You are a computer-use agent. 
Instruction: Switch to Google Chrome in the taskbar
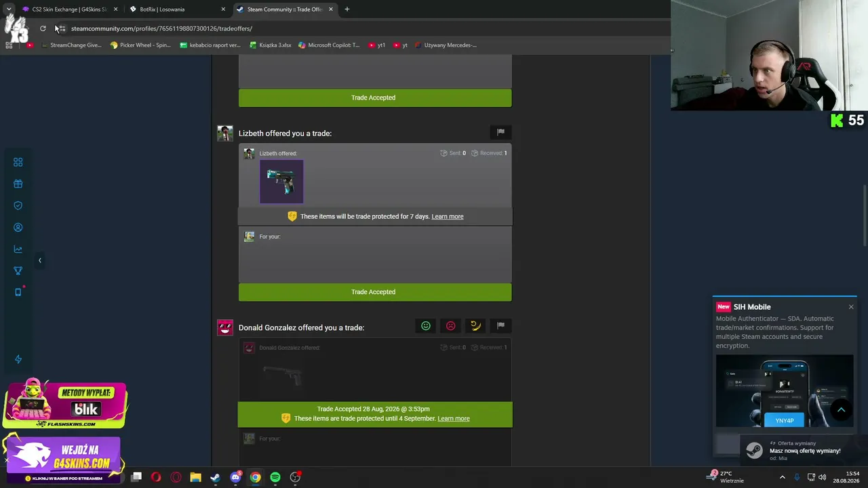(255, 477)
